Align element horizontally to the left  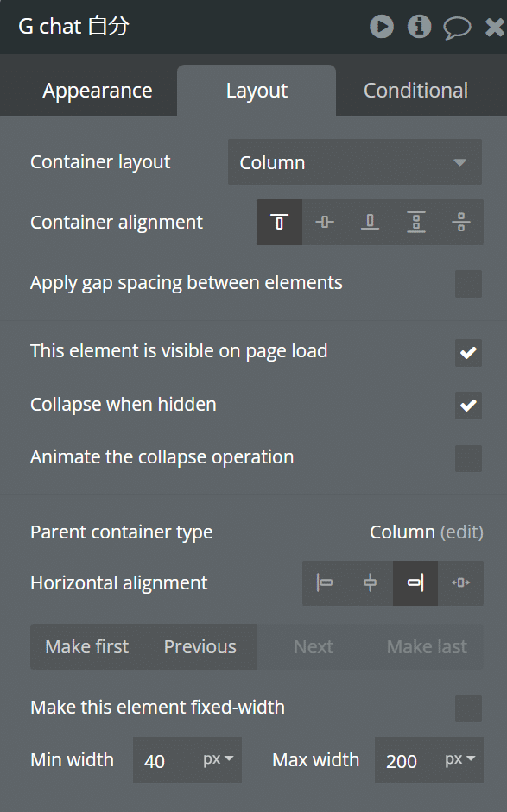coord(325,583)
